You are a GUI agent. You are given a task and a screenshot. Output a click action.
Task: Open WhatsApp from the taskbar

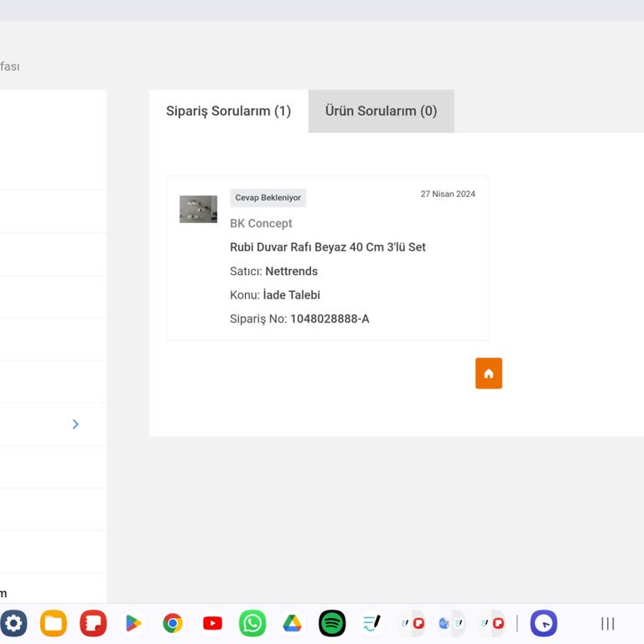252,623
